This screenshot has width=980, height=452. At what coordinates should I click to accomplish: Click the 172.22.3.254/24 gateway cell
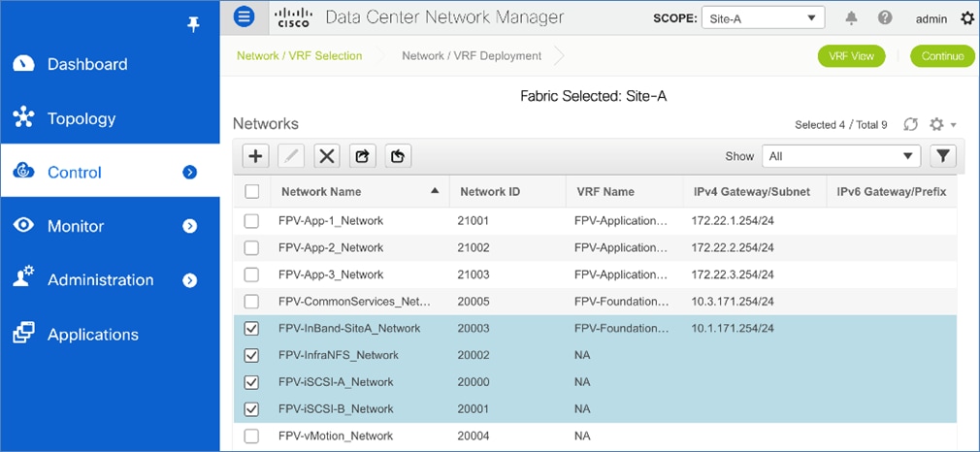(733, 274)
